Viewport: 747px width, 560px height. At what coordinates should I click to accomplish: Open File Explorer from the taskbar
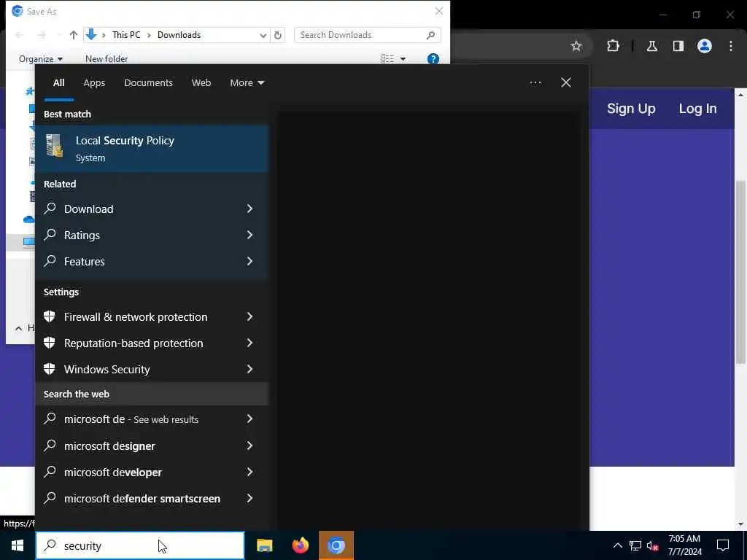coord(264,545)
